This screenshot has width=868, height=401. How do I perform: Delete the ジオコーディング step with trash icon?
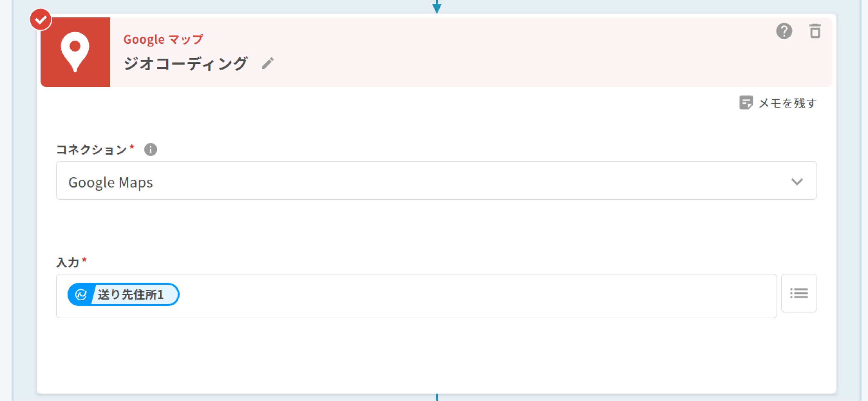click(815, 31)
